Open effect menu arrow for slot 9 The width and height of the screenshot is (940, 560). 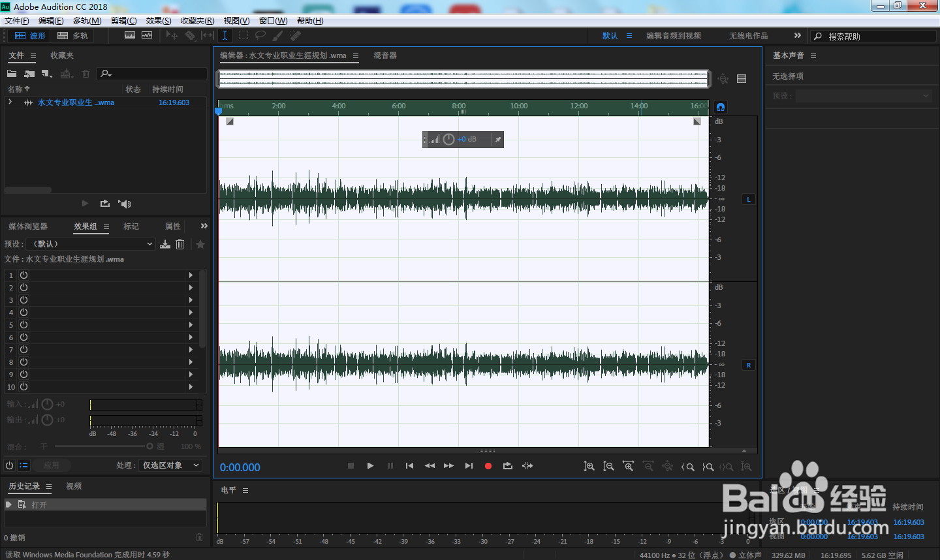click(x=191, y=375)
